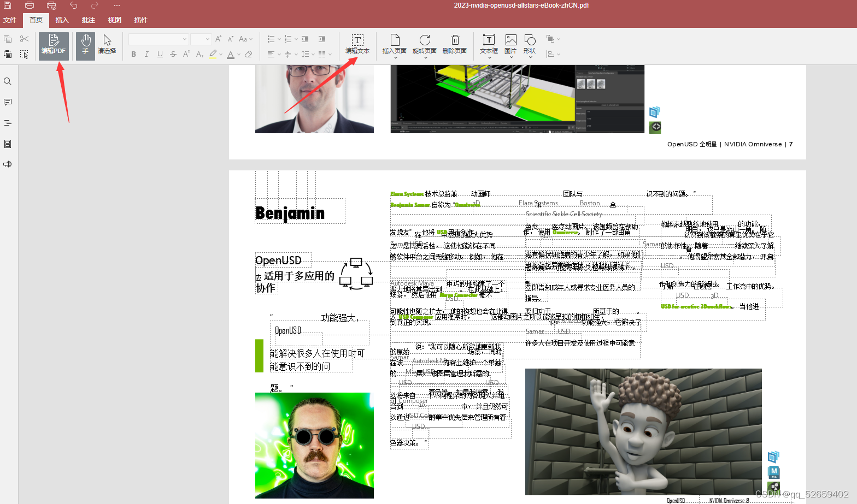Click the increase indent icon
857x504 pixels.
(x=322, y=39)
